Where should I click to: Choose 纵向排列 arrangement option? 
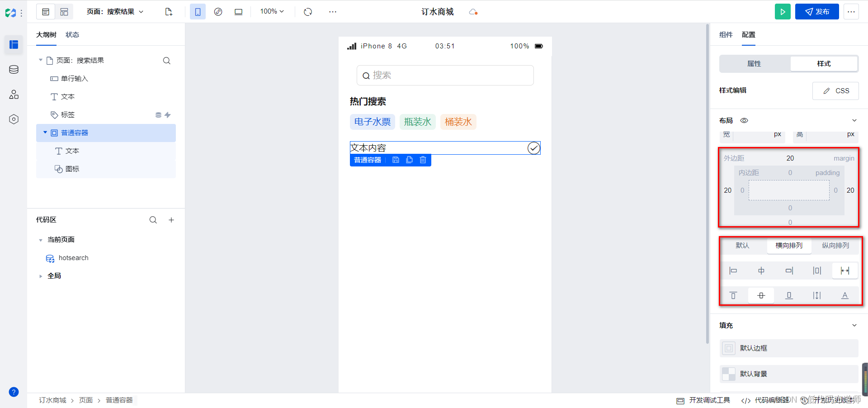[x=835, y=246]
